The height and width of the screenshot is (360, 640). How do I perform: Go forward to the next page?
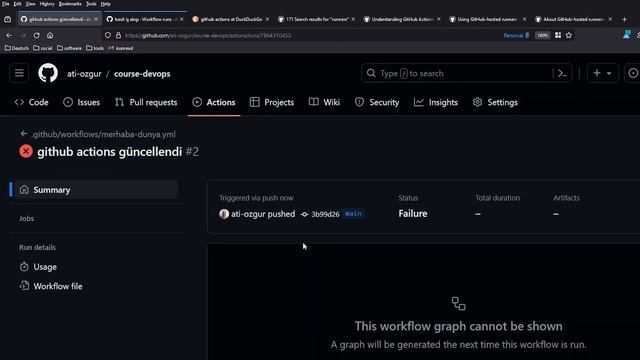coord(22,36)
